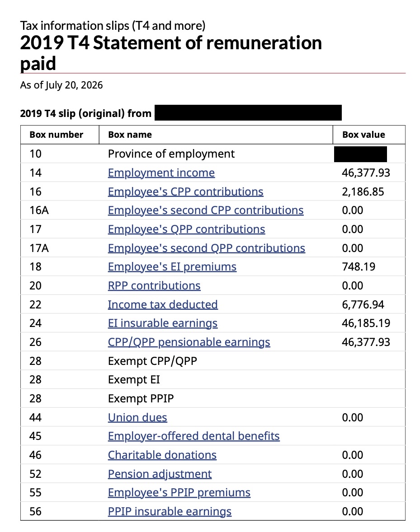The image size is (420, 532).
Task: Open the Employee's second QPP contributions link
Action: tap(207, 248)
